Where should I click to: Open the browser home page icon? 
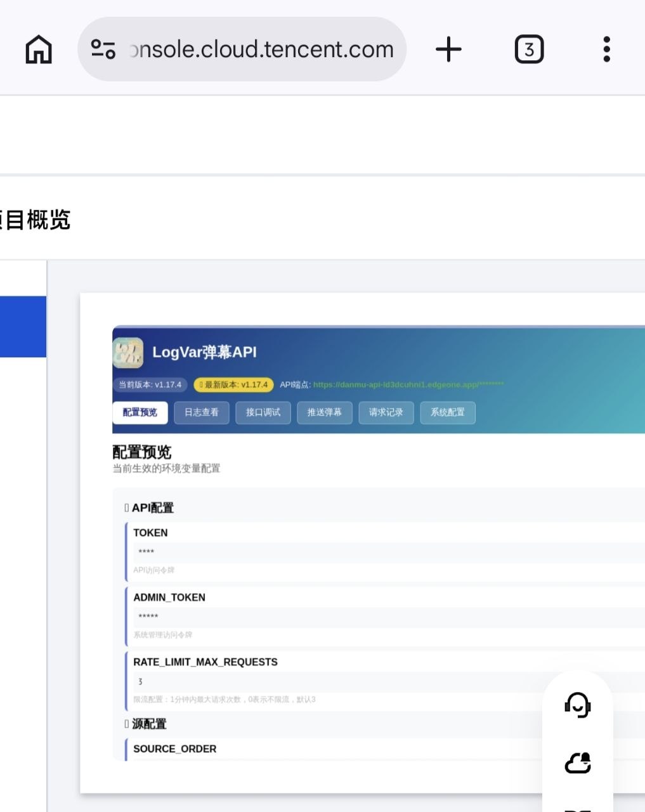(x=38, y=48)
